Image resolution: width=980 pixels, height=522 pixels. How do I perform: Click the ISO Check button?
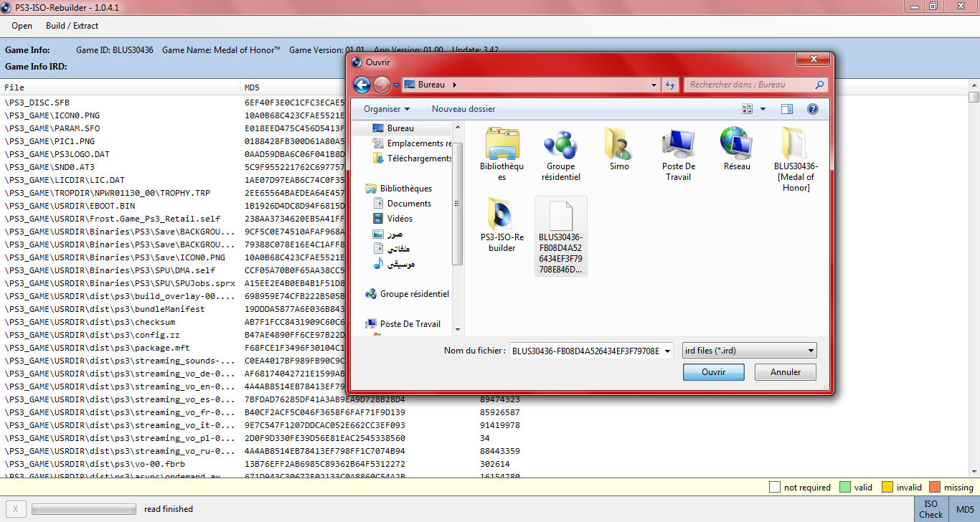coord(930,509)
